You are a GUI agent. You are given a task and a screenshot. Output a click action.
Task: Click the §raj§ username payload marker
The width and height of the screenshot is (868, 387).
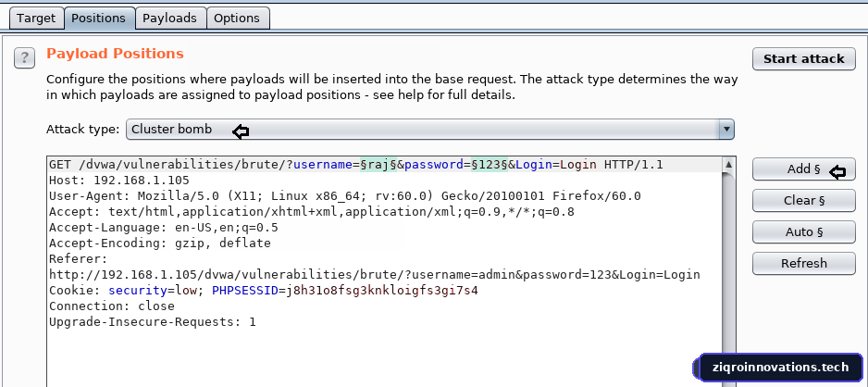[x=378, y=165]
